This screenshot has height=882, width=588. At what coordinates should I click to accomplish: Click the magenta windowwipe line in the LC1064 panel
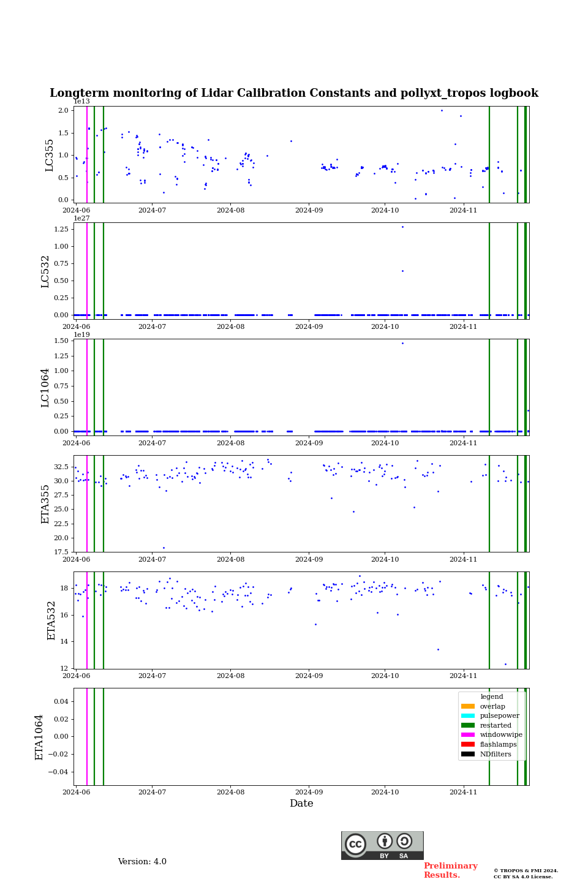87,388
